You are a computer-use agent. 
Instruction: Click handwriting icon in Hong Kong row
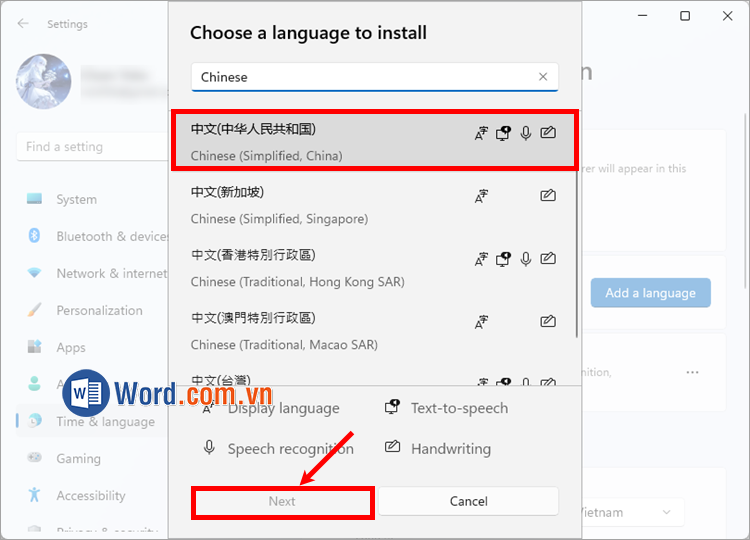(x=548, y=258)
